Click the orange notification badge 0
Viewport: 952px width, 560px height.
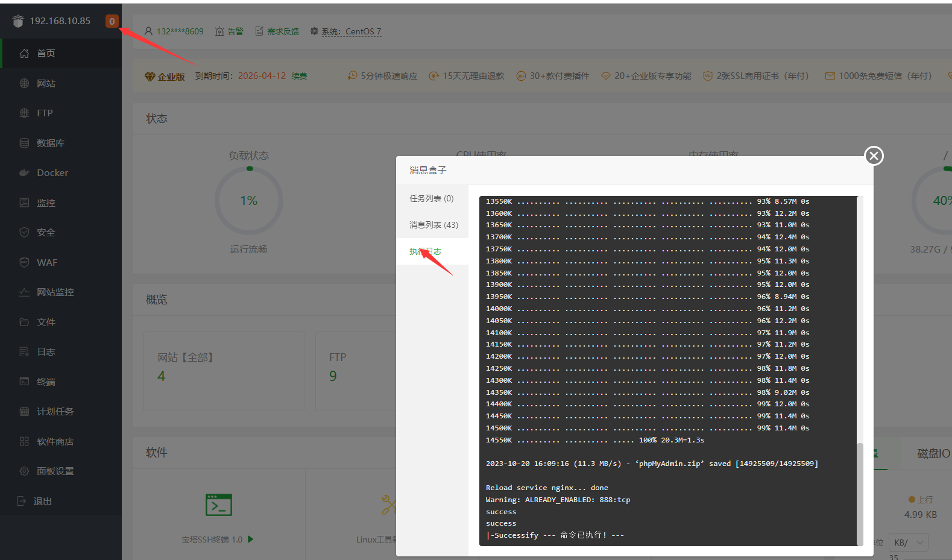pos(112,21)
